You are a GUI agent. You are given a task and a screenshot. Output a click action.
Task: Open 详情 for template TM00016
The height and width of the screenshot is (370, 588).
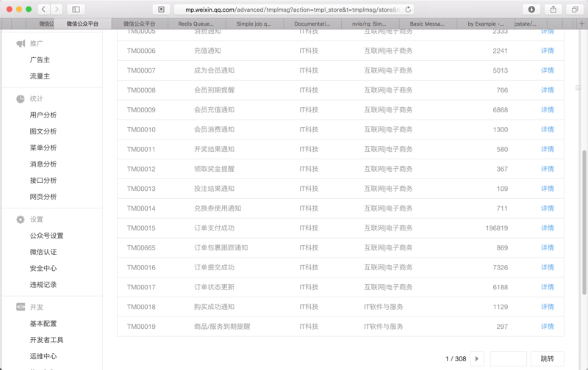(x=547, y=268)
